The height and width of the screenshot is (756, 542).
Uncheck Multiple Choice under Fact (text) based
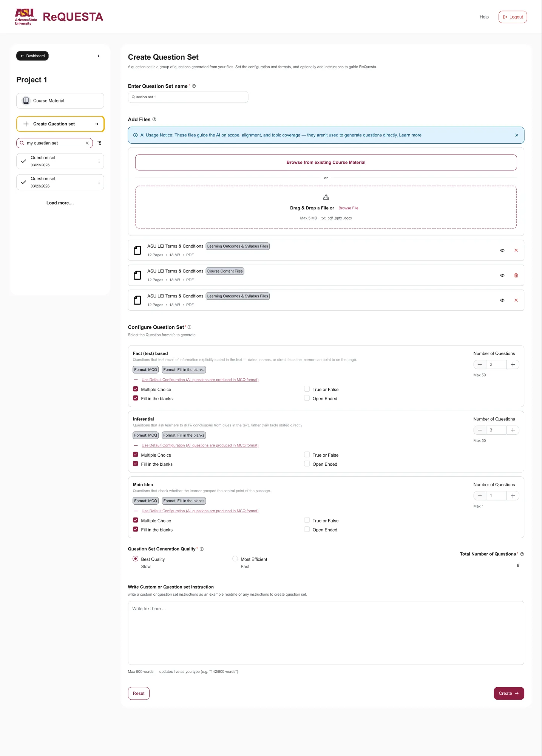tap(136, 389)
